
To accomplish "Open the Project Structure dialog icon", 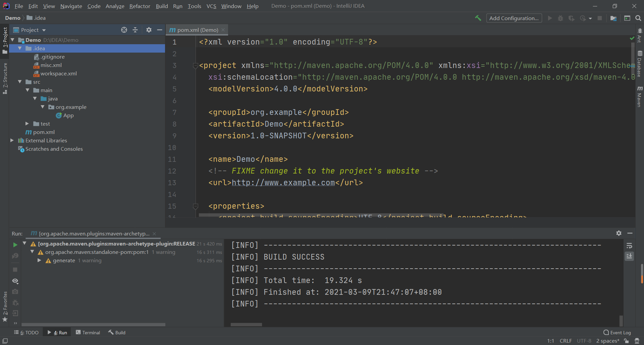I will (x=613, y=18).
